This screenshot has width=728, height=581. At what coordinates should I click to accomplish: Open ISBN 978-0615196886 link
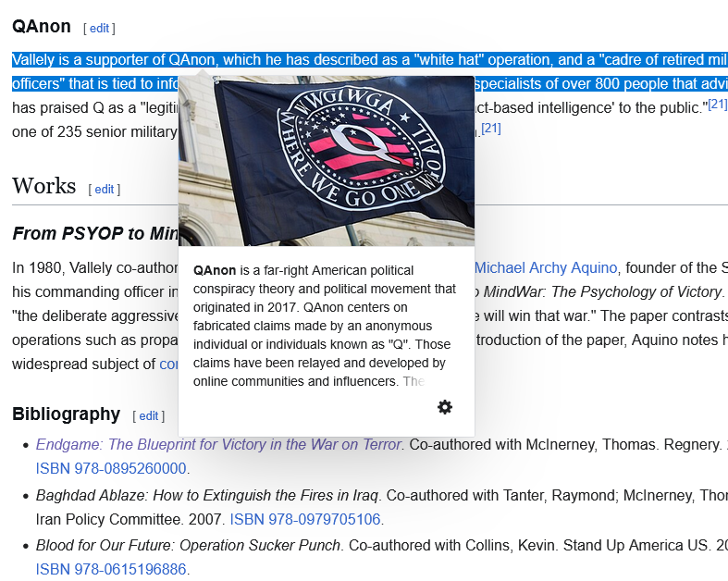click(x=111, y=569)
